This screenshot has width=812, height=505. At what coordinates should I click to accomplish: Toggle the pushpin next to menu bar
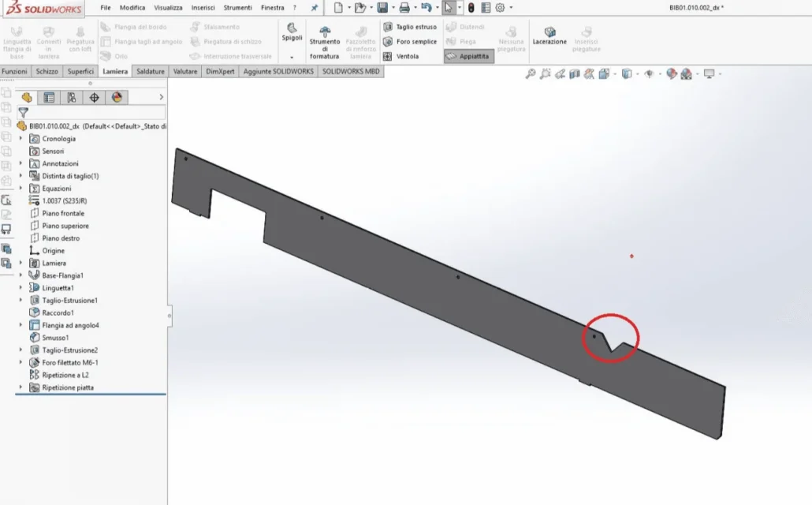pos(315,8)
